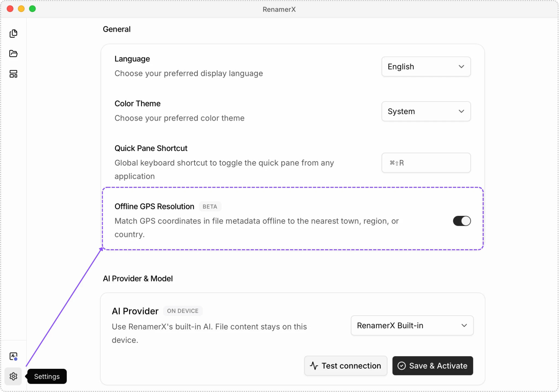
Task: Open the Color Theme dropdown showing System
Action: click(426, 111)
